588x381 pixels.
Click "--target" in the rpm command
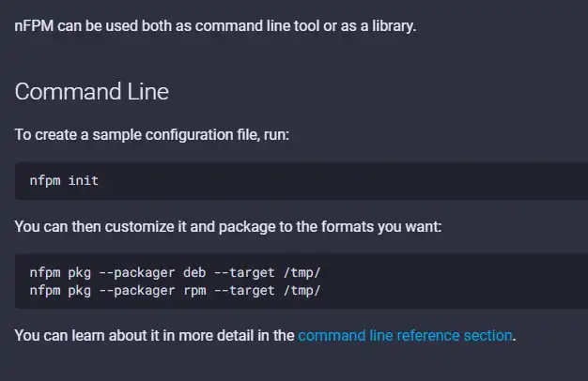(x=244, y=290)
